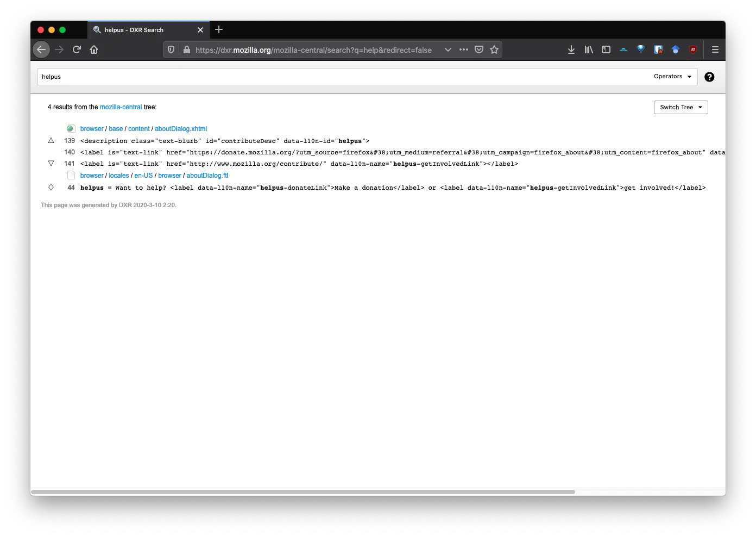Open a new browser tab
Viewport: 756px width, 536px height.
pyautogui.click(x=219, y=29)
